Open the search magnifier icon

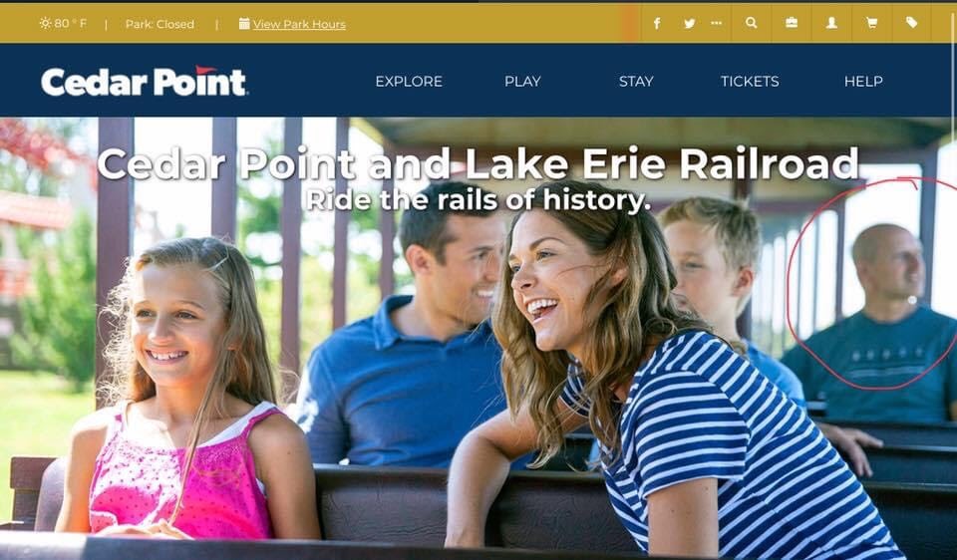coord(752,23)
